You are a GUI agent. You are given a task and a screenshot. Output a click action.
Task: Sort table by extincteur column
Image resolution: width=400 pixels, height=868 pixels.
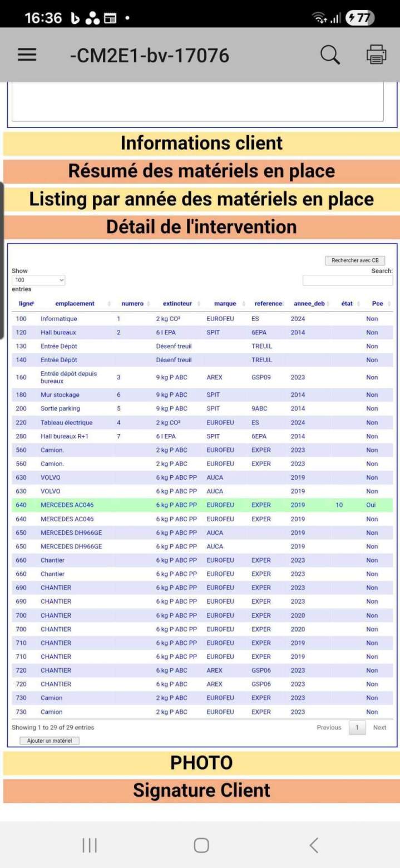pyautogui.click(x=178, y=304)
